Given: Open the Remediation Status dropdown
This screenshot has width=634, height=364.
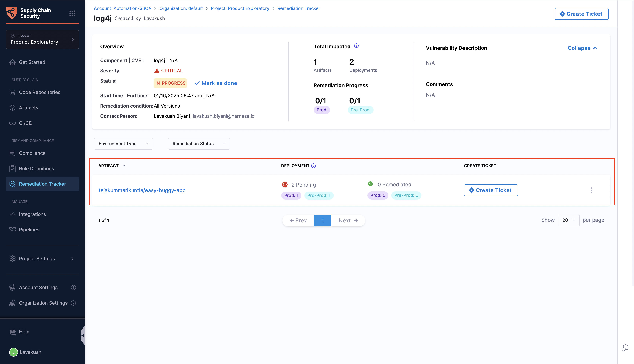Looking at the screenshot, I should coord(199,144).
